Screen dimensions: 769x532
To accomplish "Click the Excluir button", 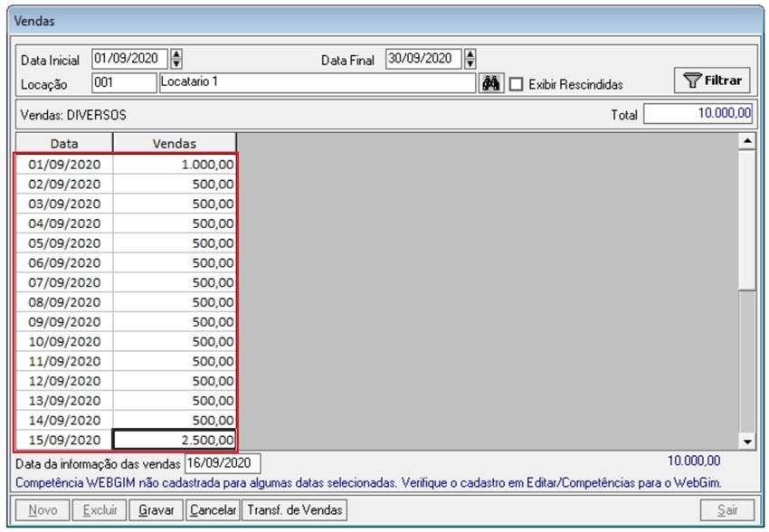I will click(x=100, y=510).
